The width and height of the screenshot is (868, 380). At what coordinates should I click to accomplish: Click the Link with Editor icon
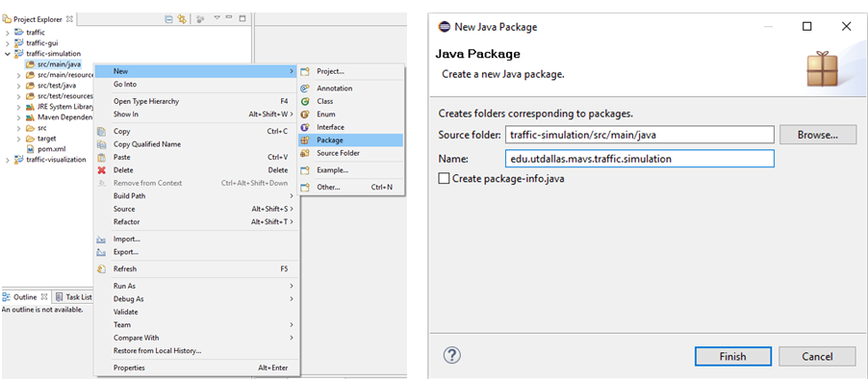click(x=182, y=19)
